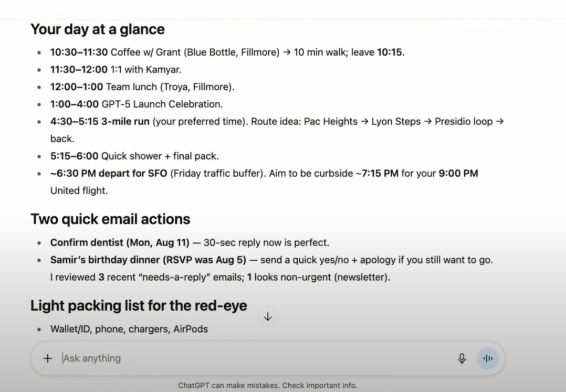The height and width of the screenshot is (392, 566).
Task: Open the plus attachment menu
Action: point(48,358)
